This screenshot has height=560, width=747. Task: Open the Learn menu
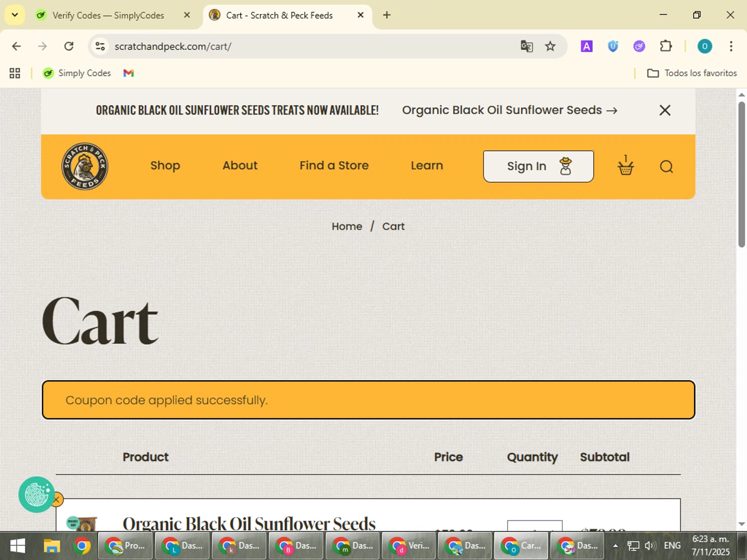click(427, 165)
